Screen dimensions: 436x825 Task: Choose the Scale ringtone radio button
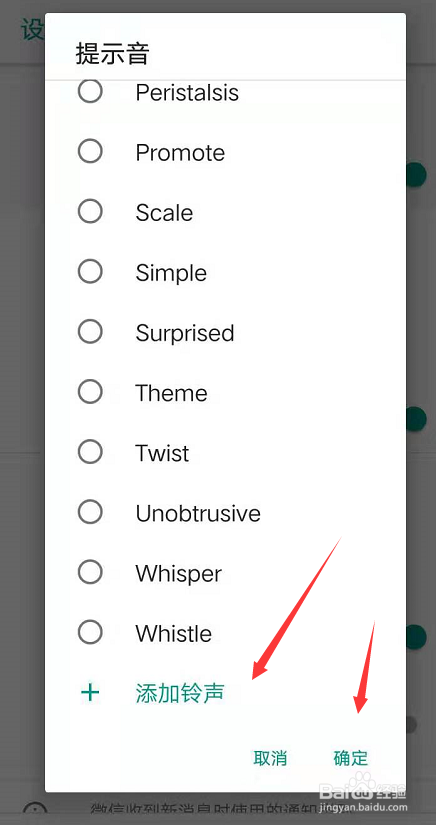pos(90,212)
